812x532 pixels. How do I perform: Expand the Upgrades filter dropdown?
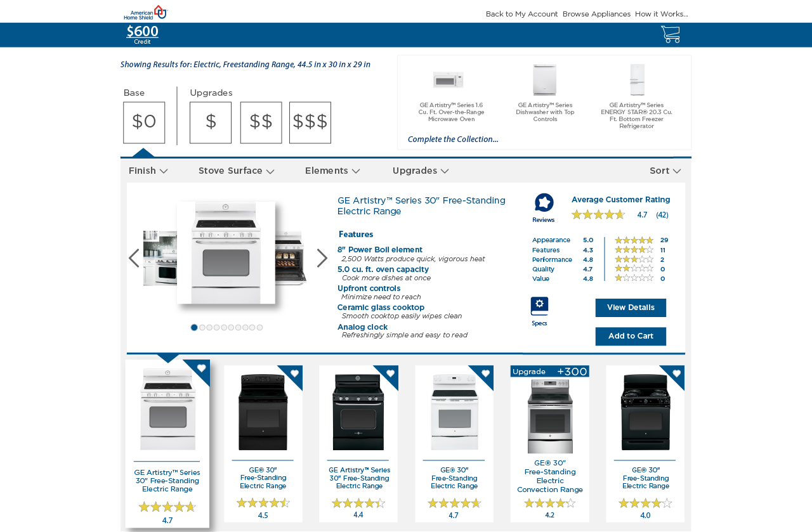(421, 171)
